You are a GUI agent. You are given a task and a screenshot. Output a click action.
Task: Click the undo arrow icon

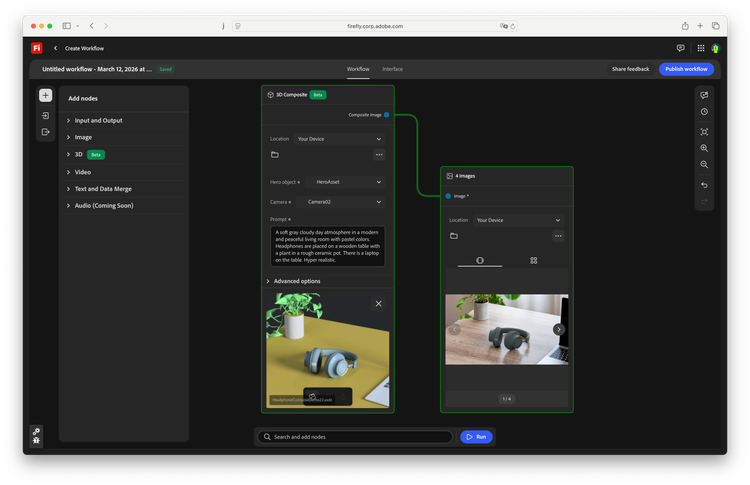point(704,185)
